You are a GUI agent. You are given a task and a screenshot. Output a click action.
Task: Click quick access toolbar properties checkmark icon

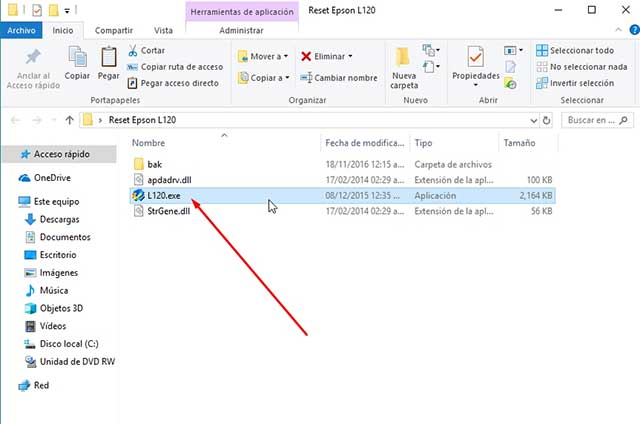click(37, 10)
